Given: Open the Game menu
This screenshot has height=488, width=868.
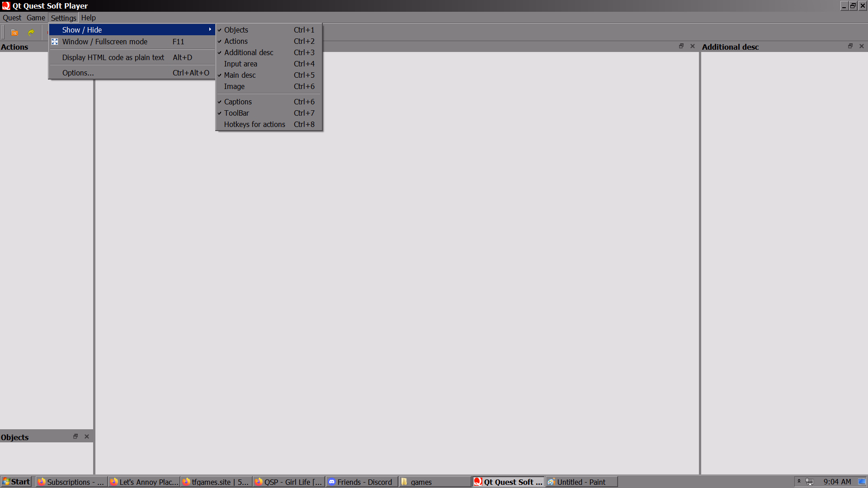Looking at the screenshot, I should [36, 18].
